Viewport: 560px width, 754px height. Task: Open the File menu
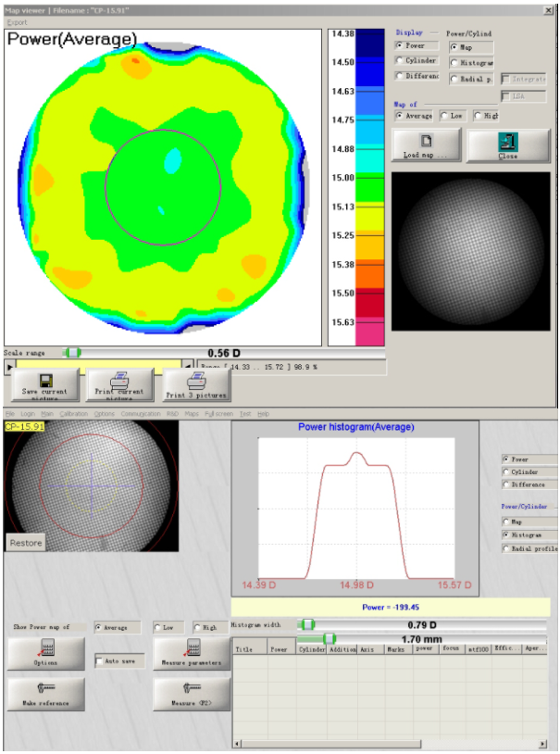(10, 413)
